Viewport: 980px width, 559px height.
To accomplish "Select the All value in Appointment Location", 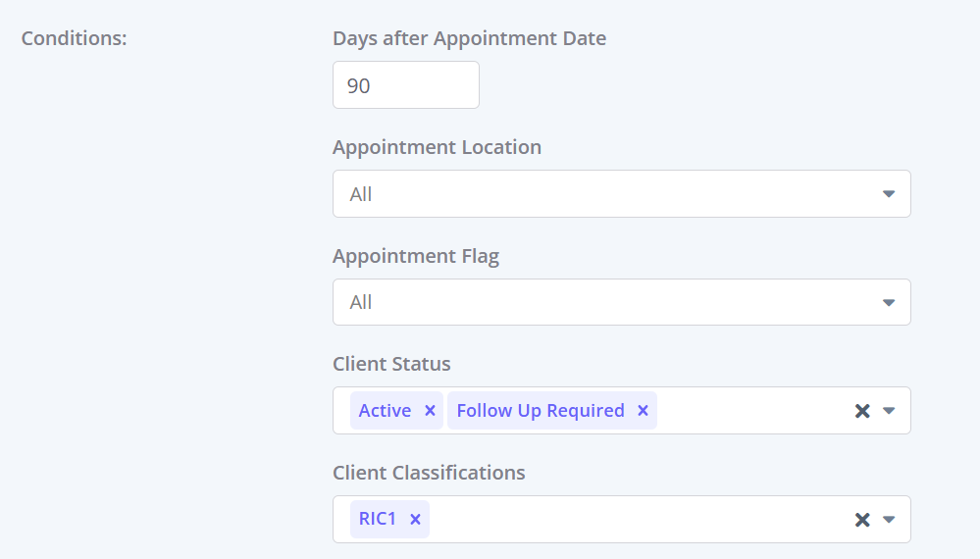I will [361, 194].
